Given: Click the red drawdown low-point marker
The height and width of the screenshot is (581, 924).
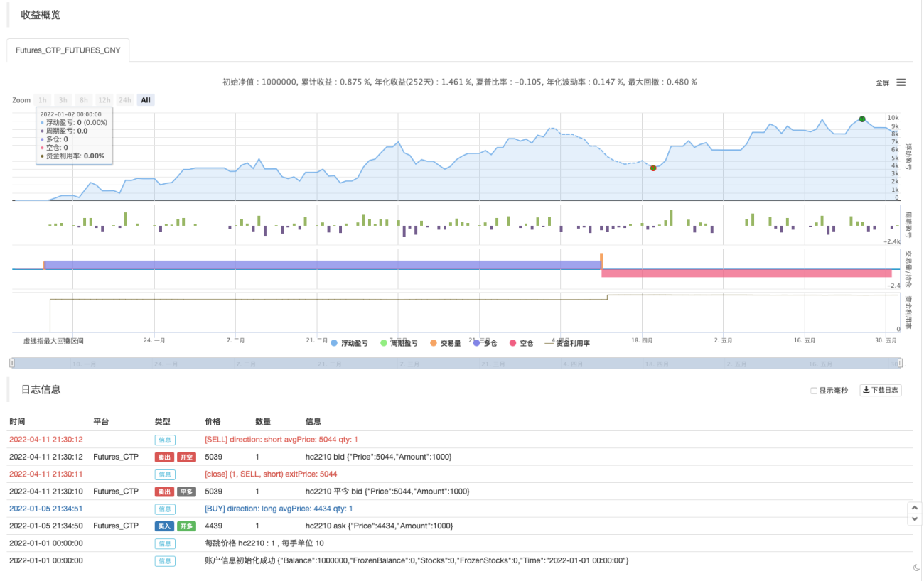Looking at the screenshot, I should [x=653, y=168].
